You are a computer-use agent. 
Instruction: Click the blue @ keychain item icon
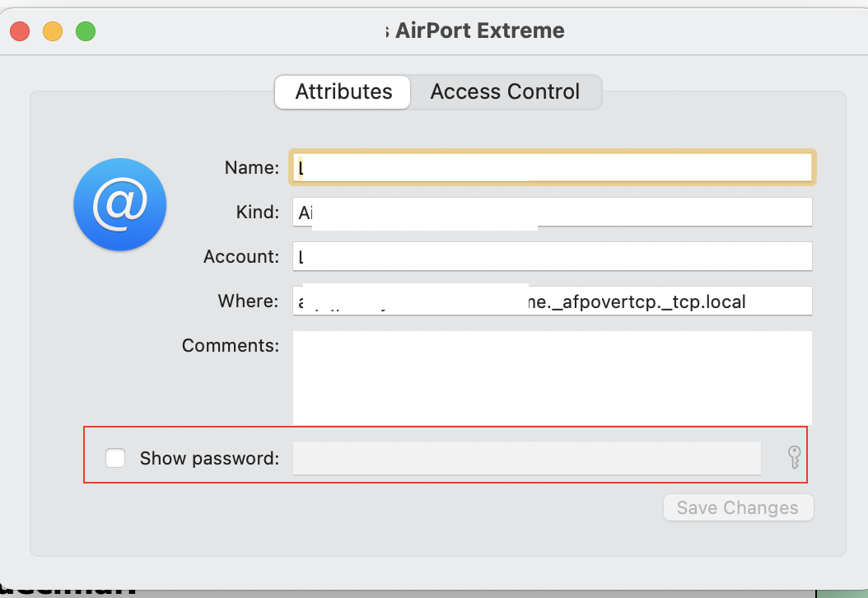[x=119, y=204]
